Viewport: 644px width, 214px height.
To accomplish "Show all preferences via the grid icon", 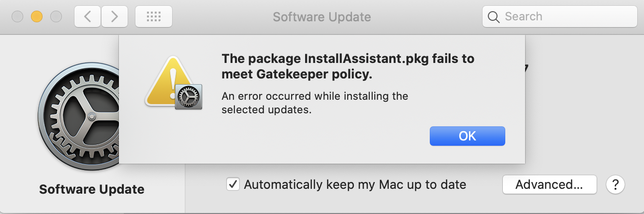I will coord(153,17).
